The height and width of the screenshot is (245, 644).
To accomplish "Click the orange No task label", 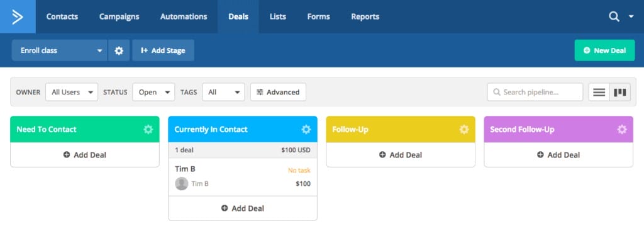I will click(299, 170).
